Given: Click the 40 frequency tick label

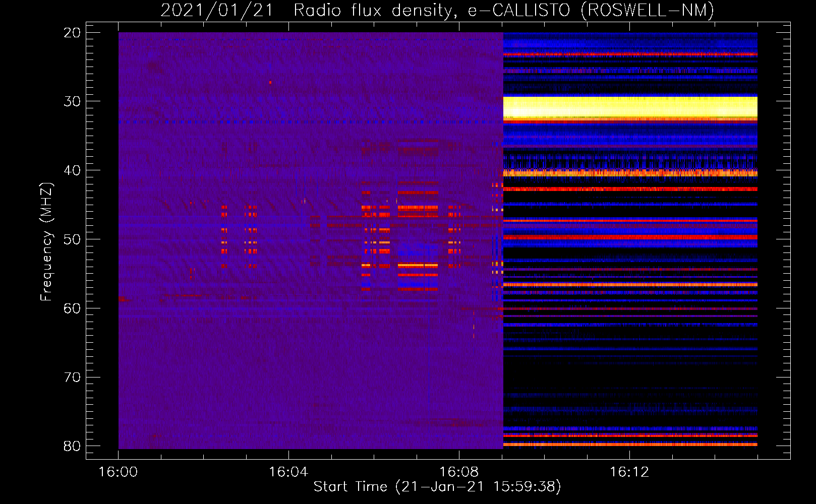Looking at the screenshot, I should click(72, 170).
